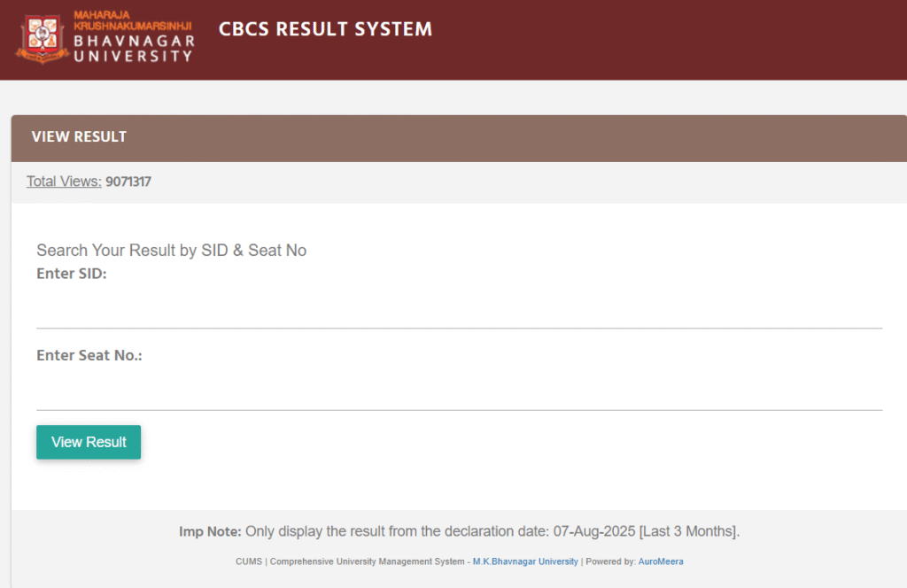Image resolution: width=907 pixels, height=588 pixels.
Task: Focus the Seat No. input field
Action: pyautogui.click(x=459, y=393)
